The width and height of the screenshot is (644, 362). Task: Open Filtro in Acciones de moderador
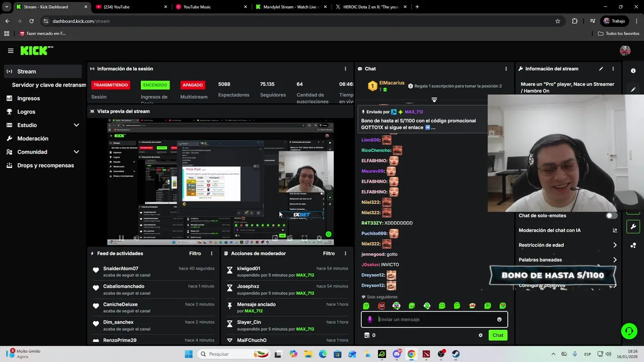coord(329,254)
